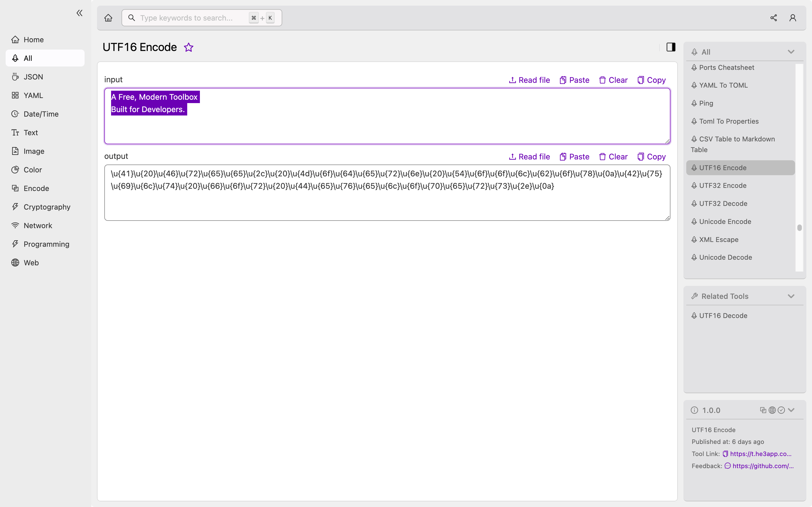812x507 pixels.
Task: Click the input text field
Action: pos(387,116)
